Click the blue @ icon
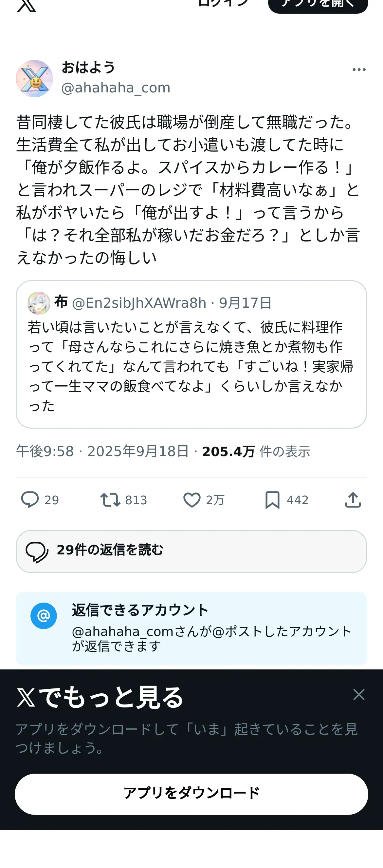The height and width of the screenshot is (868, 383). (x=44, y=616)
